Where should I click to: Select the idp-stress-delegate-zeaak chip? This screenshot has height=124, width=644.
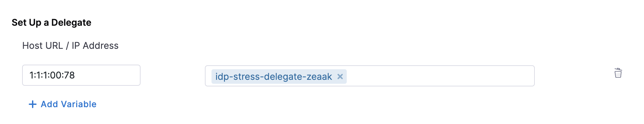pyautogui.click(x=279, y=77)
